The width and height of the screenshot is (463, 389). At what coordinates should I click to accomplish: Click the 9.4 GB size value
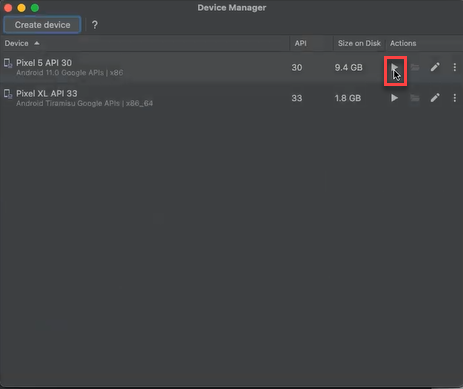coord(348,68)
